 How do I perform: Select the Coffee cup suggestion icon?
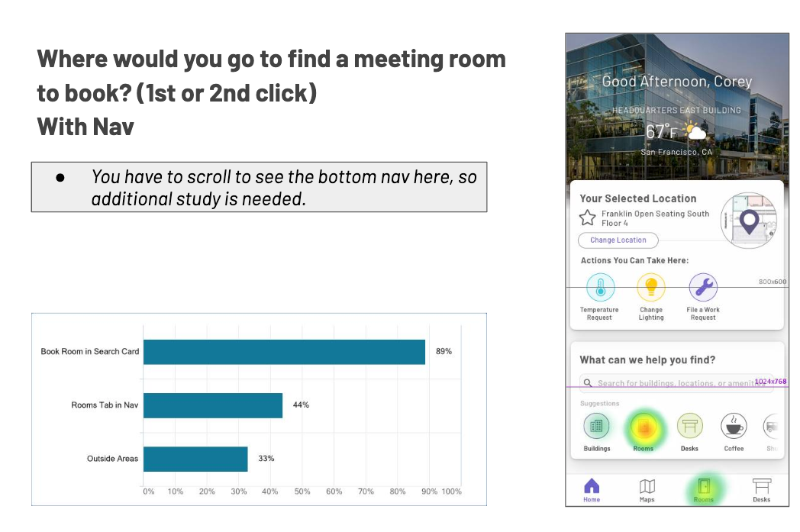pyautogui.click(x=734, y=426)
